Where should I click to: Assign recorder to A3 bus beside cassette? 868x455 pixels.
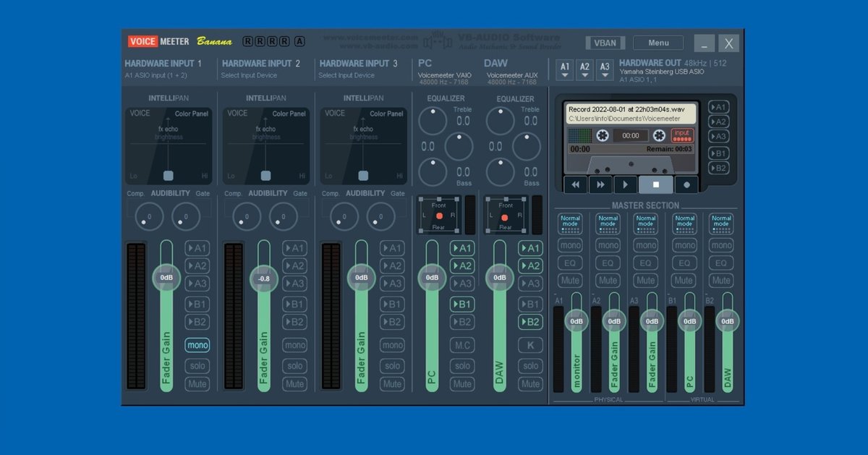click(x=718, y=136)
